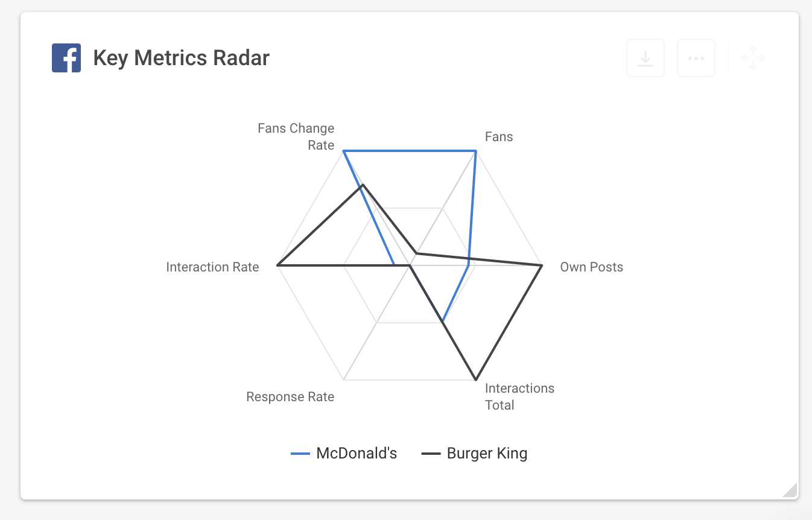Select the Fans axis label
Image resolution: width=812 pixels, height=520 pixels.
pos(499,137)
